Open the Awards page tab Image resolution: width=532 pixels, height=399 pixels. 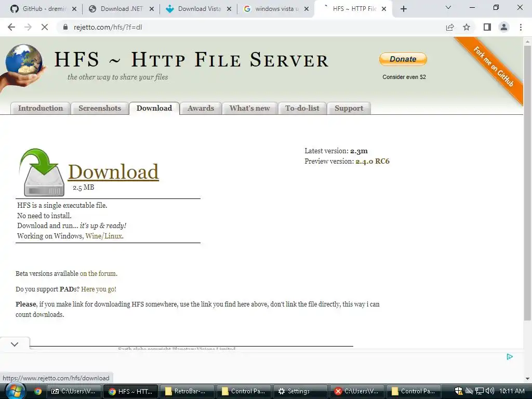point(201,108)
